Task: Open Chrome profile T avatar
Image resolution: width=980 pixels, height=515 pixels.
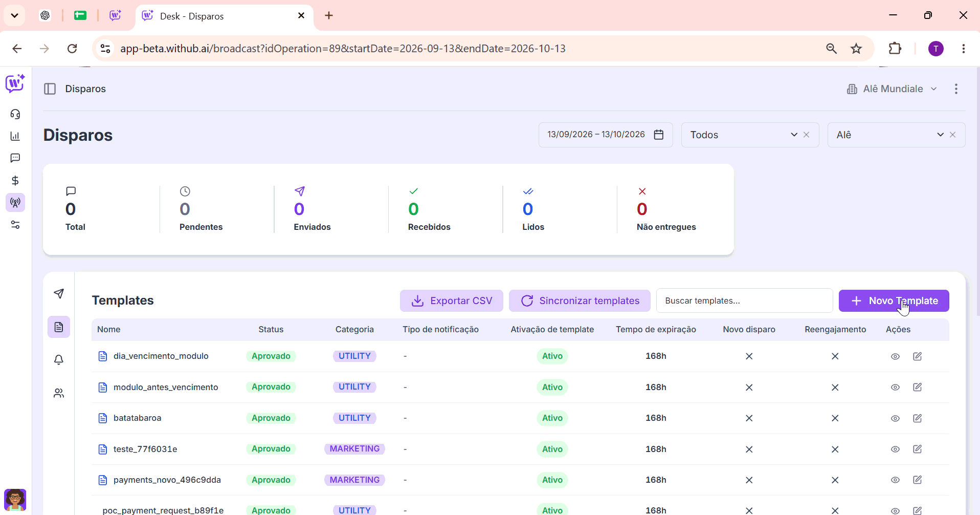Action: tap(936, 49)
